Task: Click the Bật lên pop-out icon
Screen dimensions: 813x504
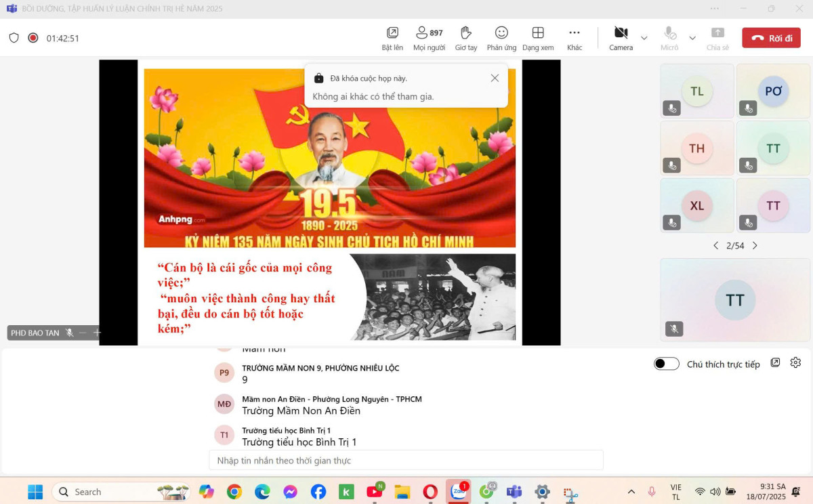Action: click(392, 33)
